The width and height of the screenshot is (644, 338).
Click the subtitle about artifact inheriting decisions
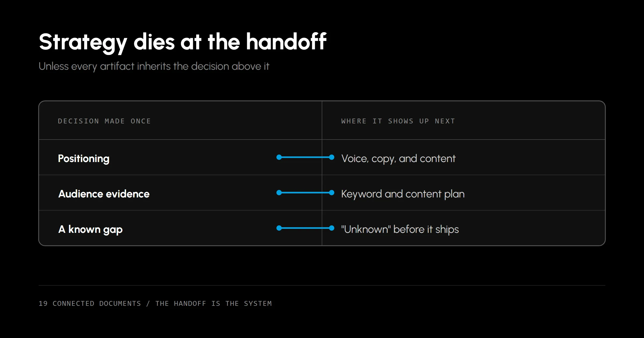[154, 66]
